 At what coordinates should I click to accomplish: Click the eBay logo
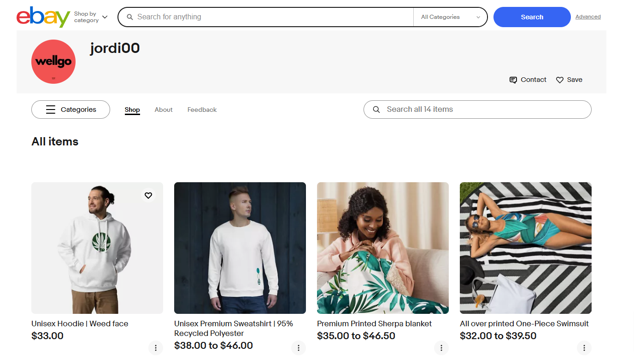[x=43, y=17]
